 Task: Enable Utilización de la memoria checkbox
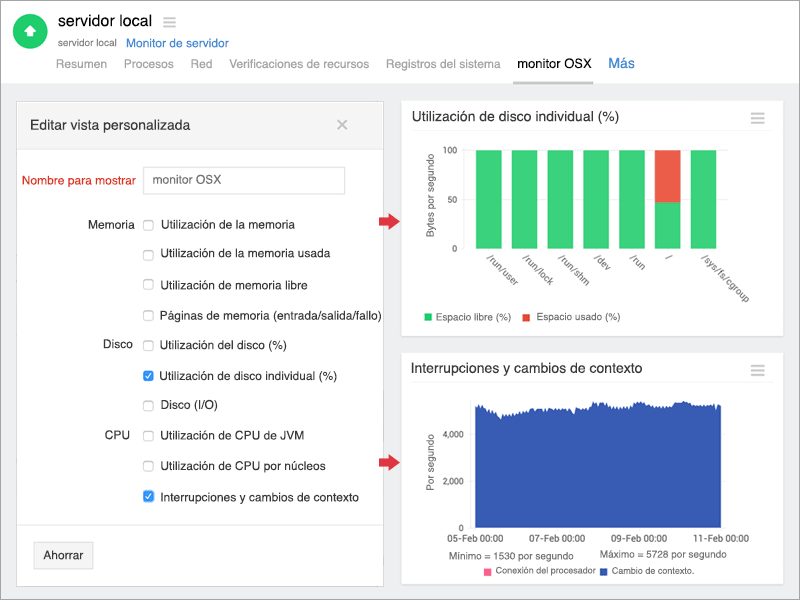[149, 225]
